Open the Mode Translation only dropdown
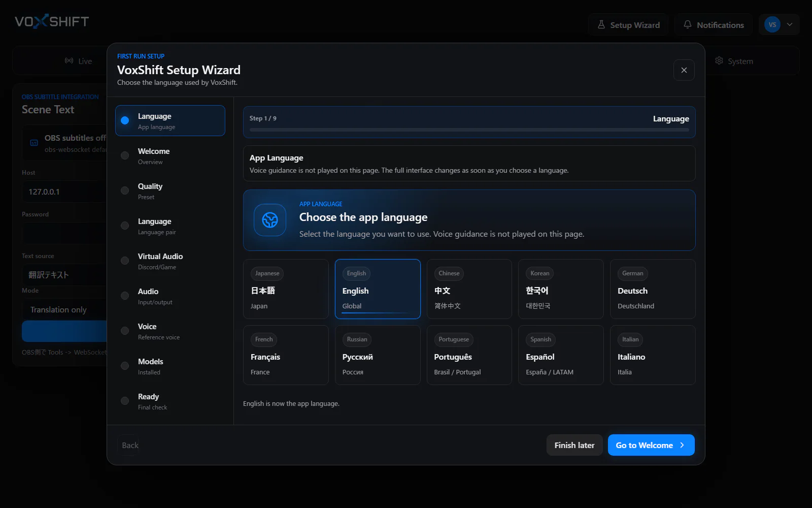812x508 pixels. 64,309
